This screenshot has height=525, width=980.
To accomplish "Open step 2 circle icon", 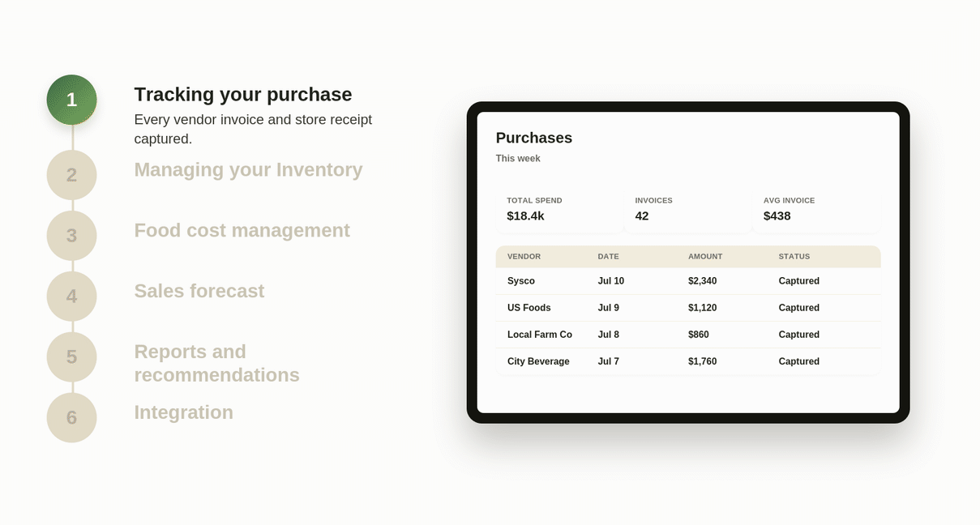I will (71, 175).
